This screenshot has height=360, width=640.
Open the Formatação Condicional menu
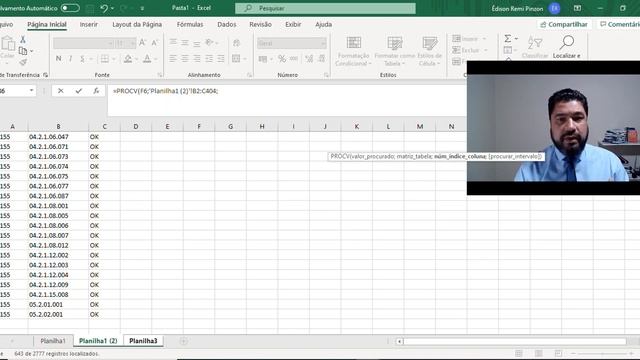point(353,51)
